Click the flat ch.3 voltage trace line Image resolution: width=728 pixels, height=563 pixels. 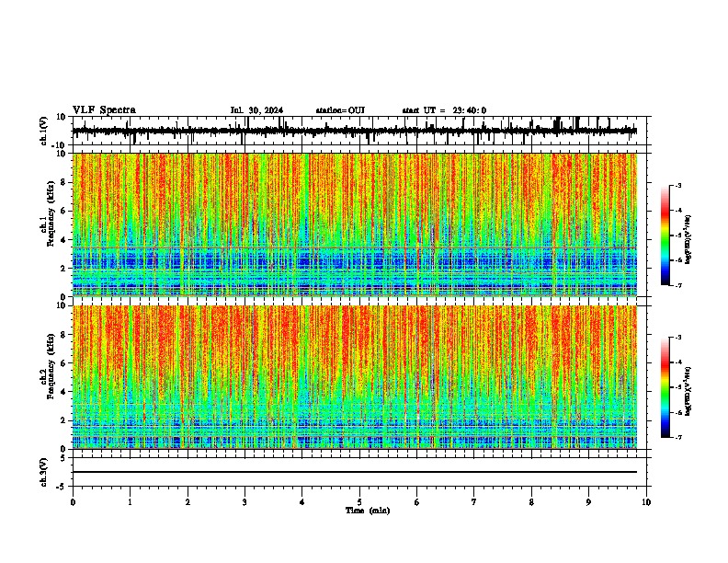pyautogui.click(x=355, y=472)
